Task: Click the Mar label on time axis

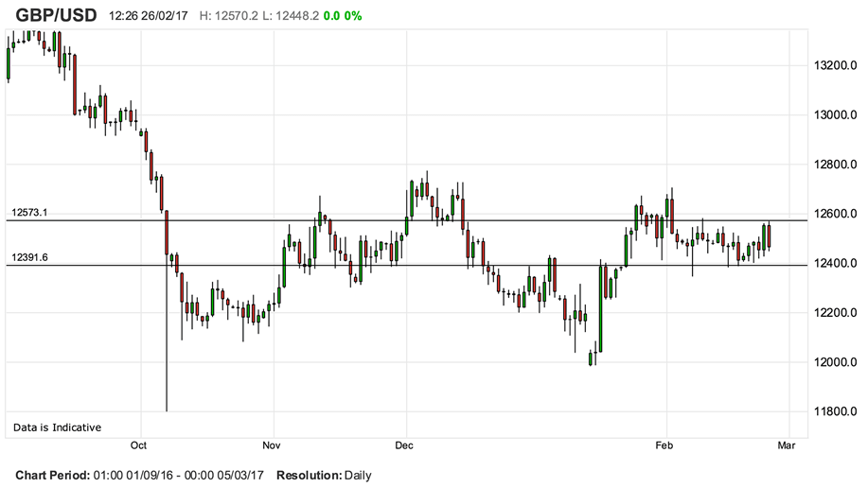Action: 786,444
